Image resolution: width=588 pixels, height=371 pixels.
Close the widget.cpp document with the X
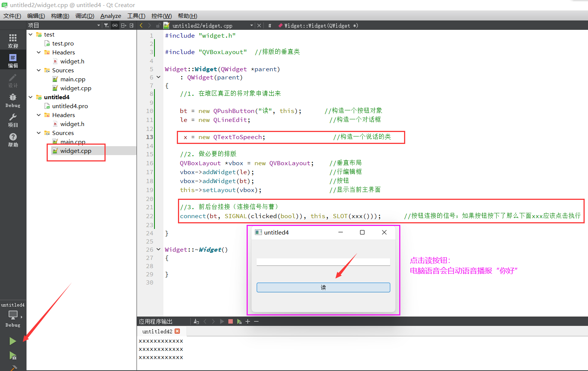click(259, 25)
